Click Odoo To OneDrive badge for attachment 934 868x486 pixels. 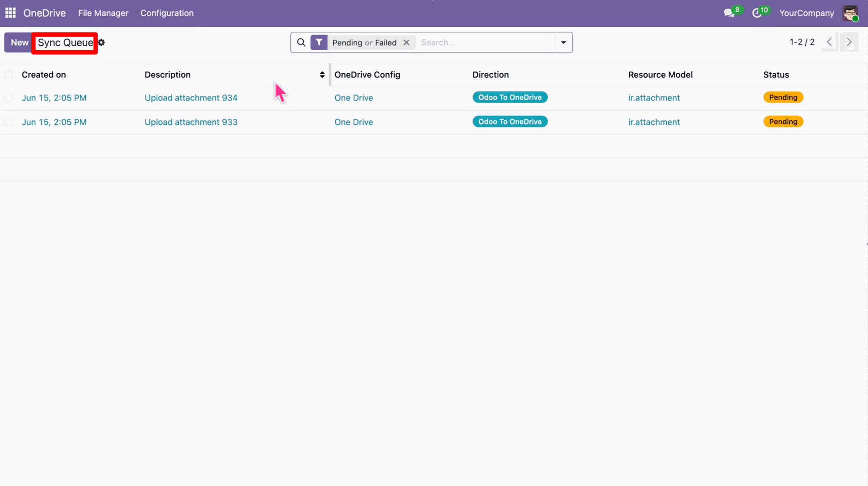click(x=510, y=97)
